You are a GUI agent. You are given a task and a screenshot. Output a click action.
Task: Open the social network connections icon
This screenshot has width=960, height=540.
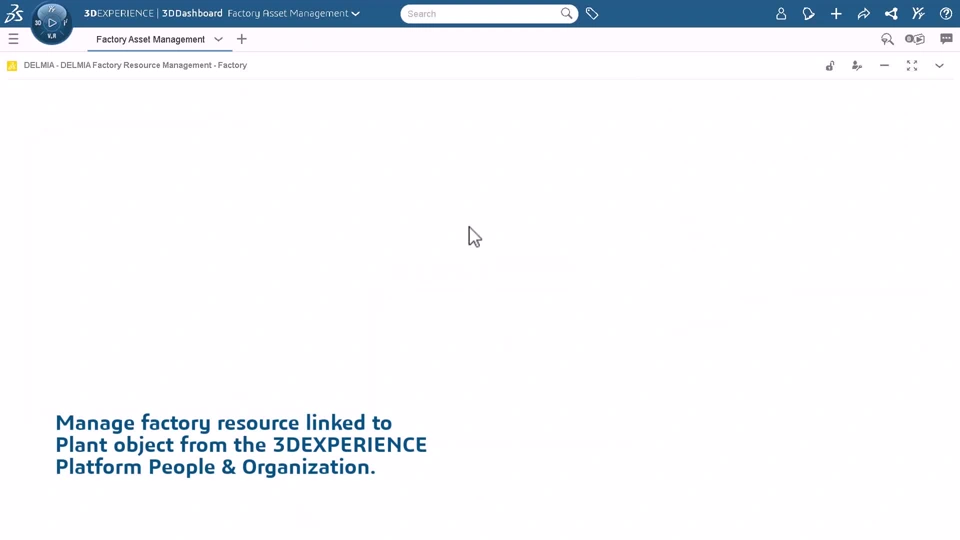tap(891, 13)
